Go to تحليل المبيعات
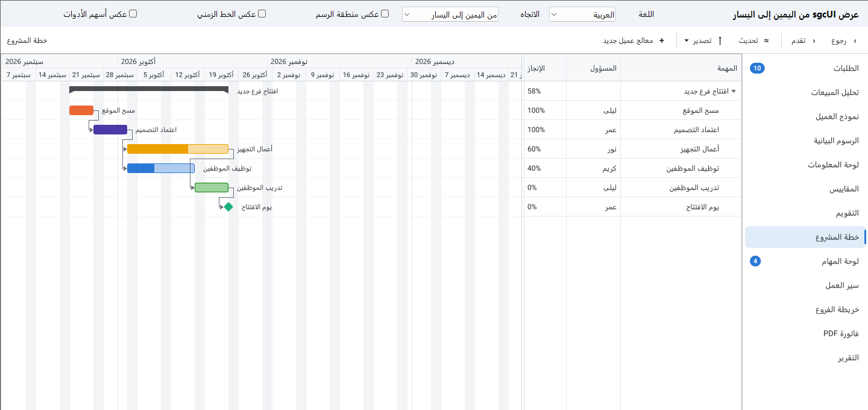868x410 pixels. tap(805, 92)
